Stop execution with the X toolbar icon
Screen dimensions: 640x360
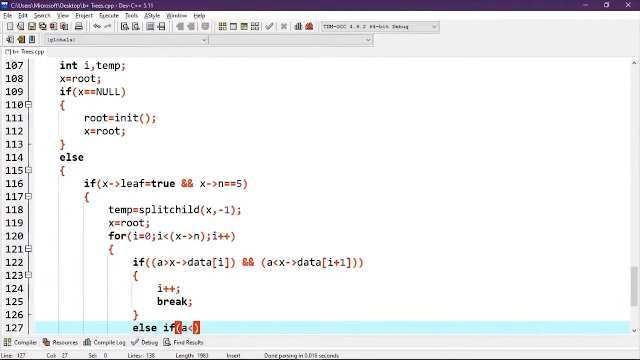click(x=284, y=27)
